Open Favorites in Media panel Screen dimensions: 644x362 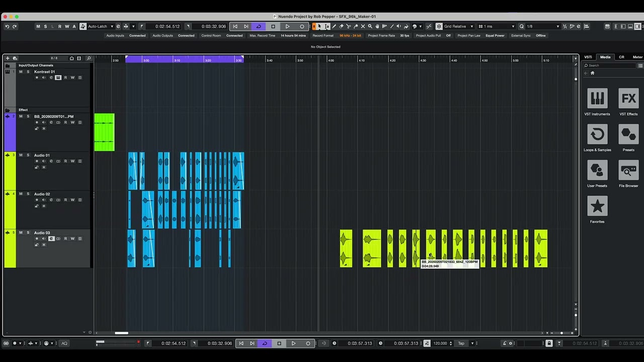(597, 209)
